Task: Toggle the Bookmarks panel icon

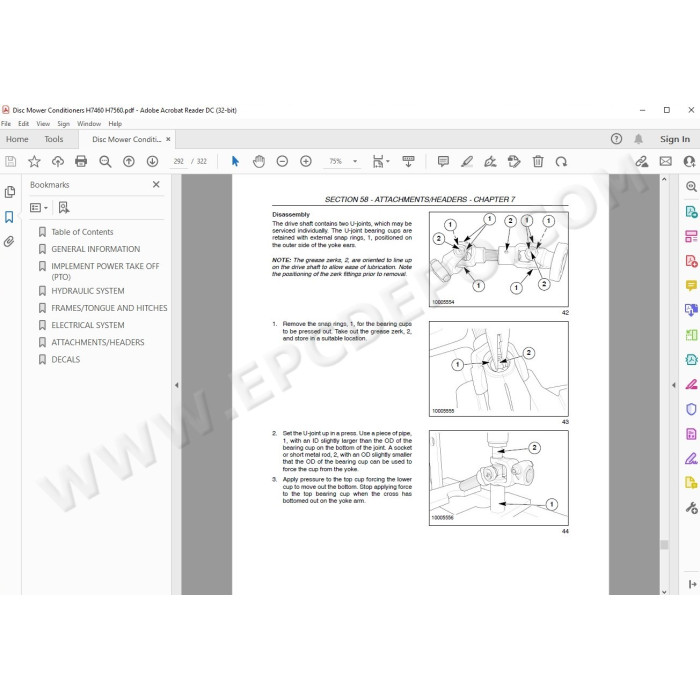Action: 9,217
